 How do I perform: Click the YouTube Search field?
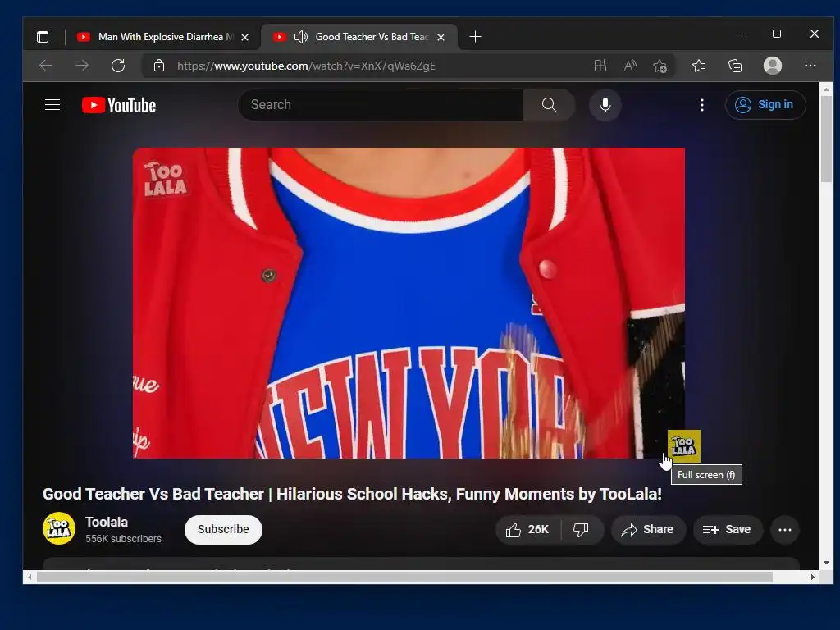point(381,104)
